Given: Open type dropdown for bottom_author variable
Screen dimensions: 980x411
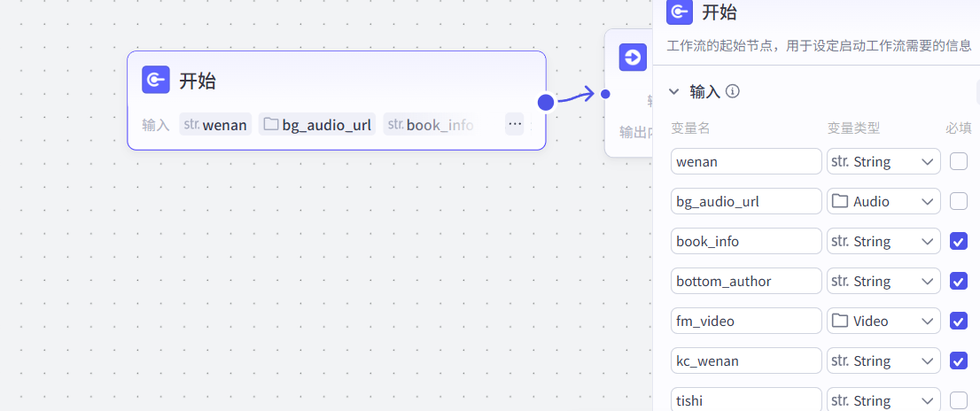Looking at the screenshot, I should [883, 281].
